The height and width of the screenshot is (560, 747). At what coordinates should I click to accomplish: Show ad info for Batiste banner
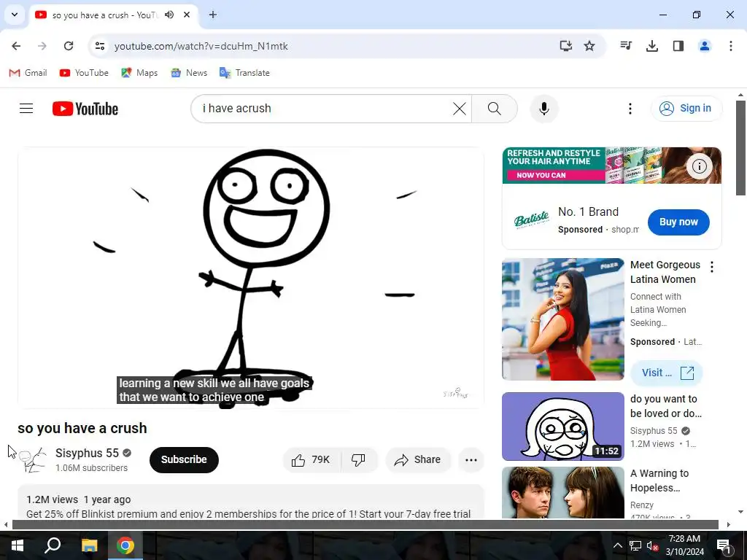700,166
